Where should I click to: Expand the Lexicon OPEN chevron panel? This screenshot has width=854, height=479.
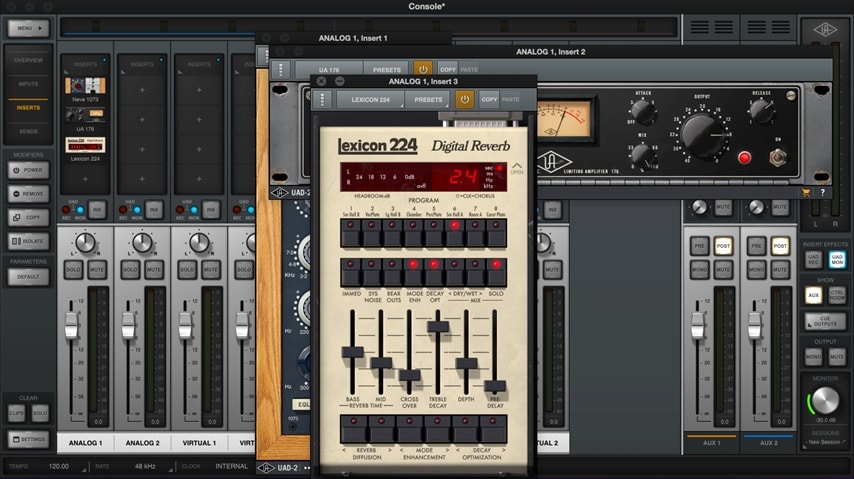[x=517, y=167]
